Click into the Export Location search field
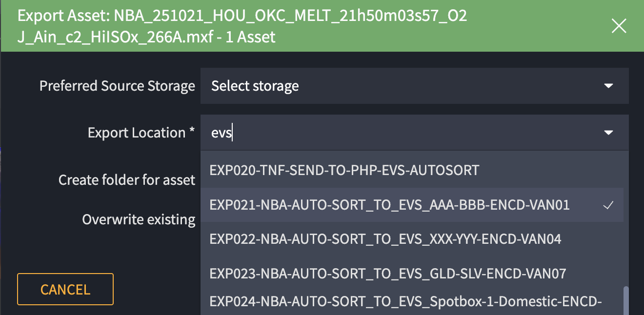This screenshot has height=315, width=644. click(x=390, y=133)
